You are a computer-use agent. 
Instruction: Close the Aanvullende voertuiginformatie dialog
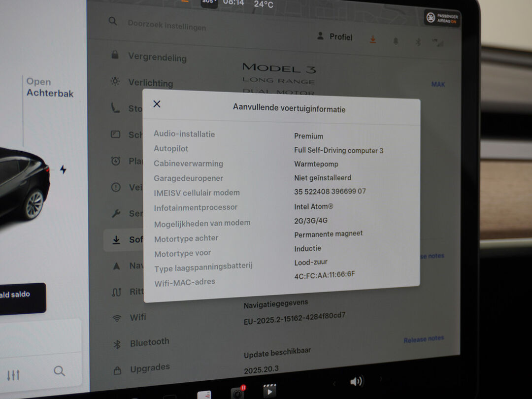(157, 104)
